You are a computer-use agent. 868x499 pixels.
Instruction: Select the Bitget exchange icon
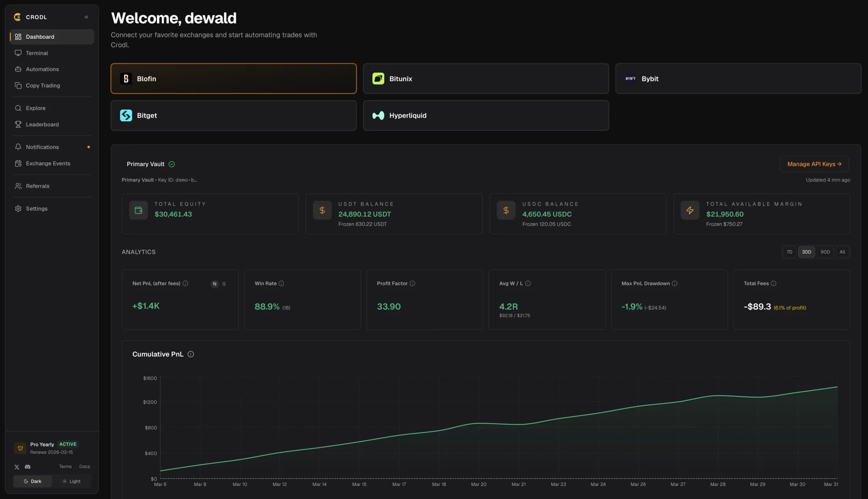click(125, 115)
